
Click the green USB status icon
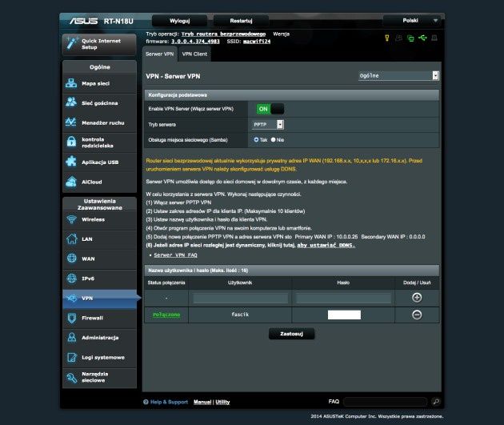coord(422,38)
